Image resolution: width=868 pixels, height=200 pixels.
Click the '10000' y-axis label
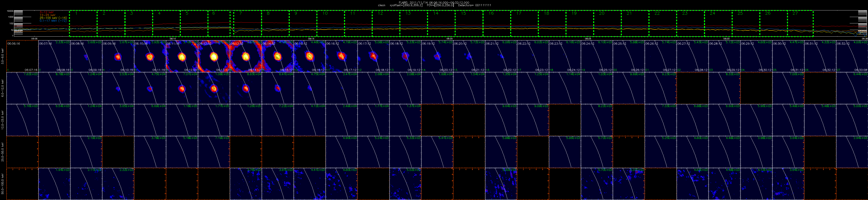pos(10,11)
